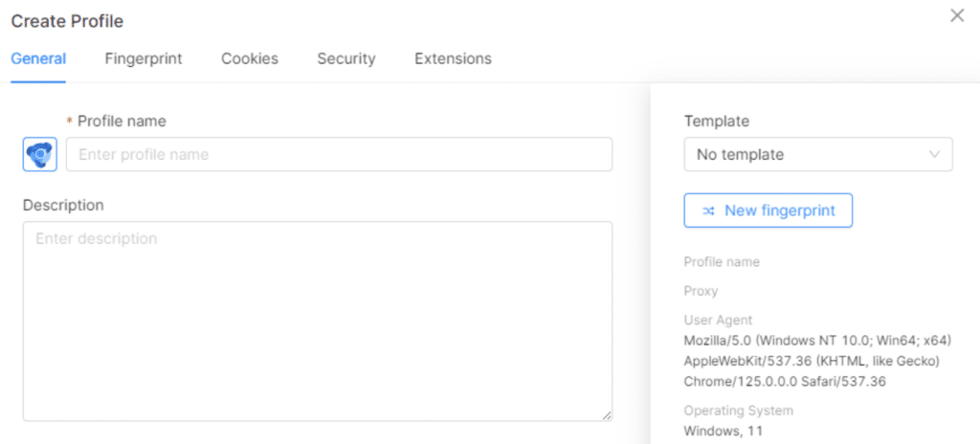Screen dimensions: 980x444
Task: Click the Profile name summary label
Action: pyautogui.click(x=722, y=262)
